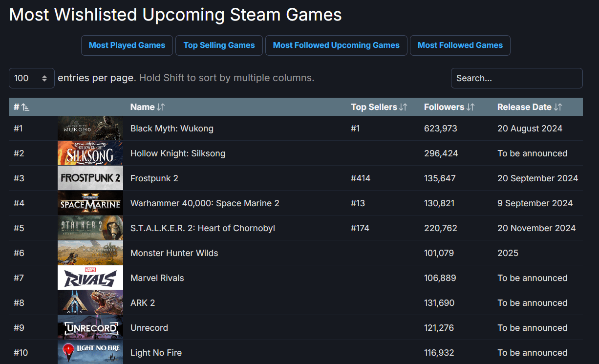Sort by Top Sellers column arrows
Image resolution: width=599 pixels, height=364 pixels.
tap(403, 107)
